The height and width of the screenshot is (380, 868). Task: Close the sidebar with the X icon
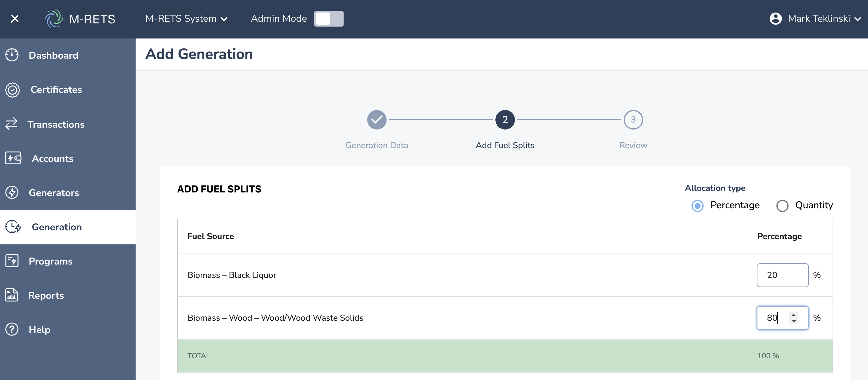(x=14, y=19)
